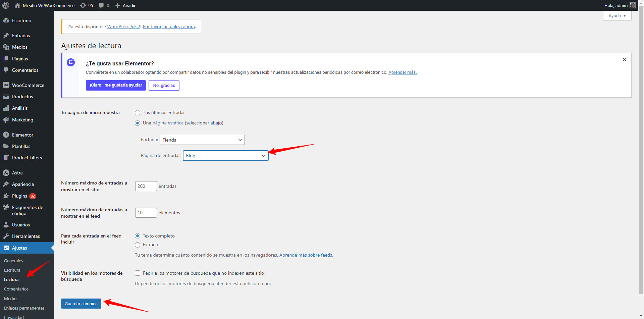The width and height of the screenshot is (644, 319).
Task: Click the Plugins update count badge 82
Action: click(33, 196)
